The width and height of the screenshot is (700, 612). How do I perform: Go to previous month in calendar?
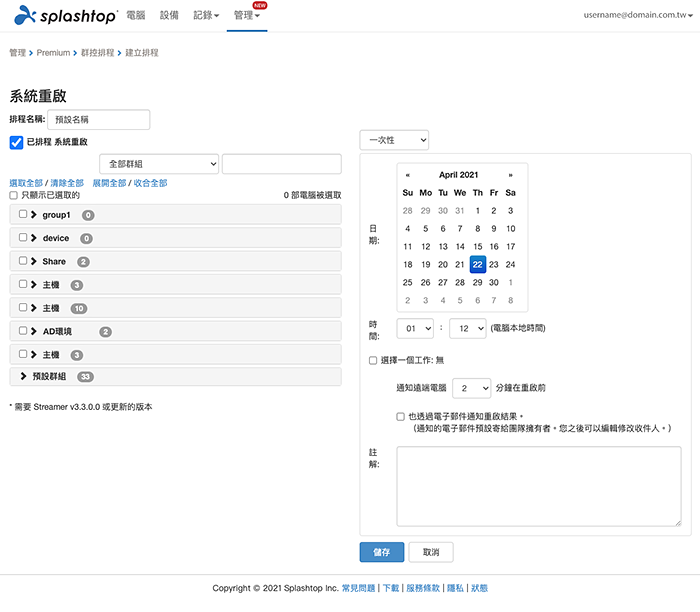(x=408, y=175)
